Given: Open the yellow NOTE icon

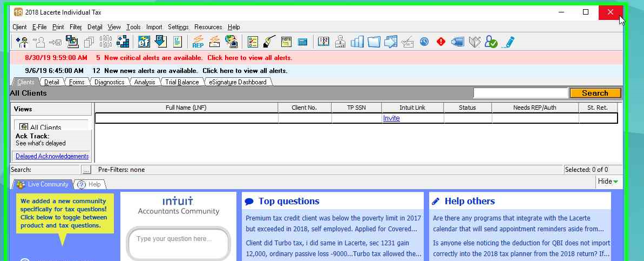Looking at the screenshot, I should 286,42.
